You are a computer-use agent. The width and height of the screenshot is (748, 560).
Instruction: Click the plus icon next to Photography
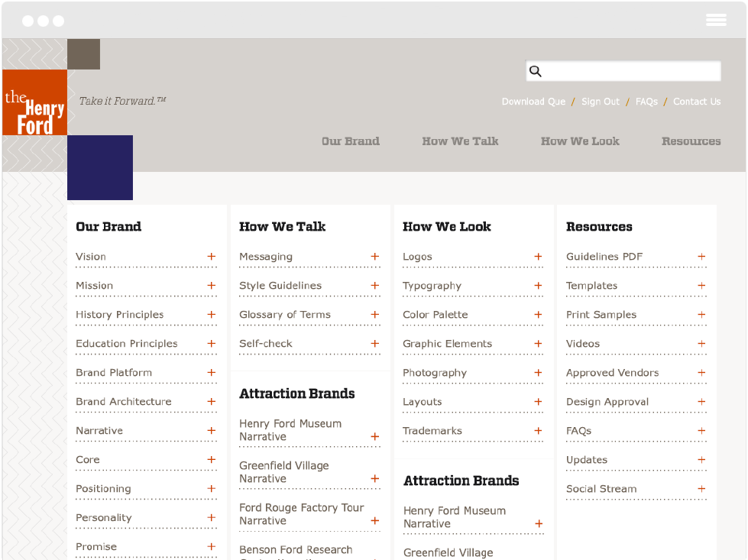coord(538,373)
